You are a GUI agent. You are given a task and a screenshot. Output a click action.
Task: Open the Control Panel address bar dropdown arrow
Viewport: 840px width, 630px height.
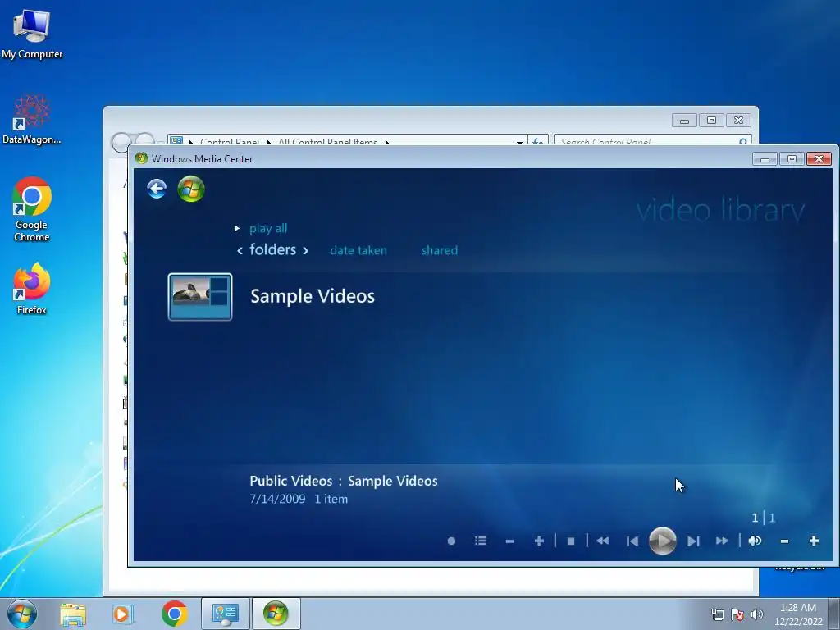519,140
